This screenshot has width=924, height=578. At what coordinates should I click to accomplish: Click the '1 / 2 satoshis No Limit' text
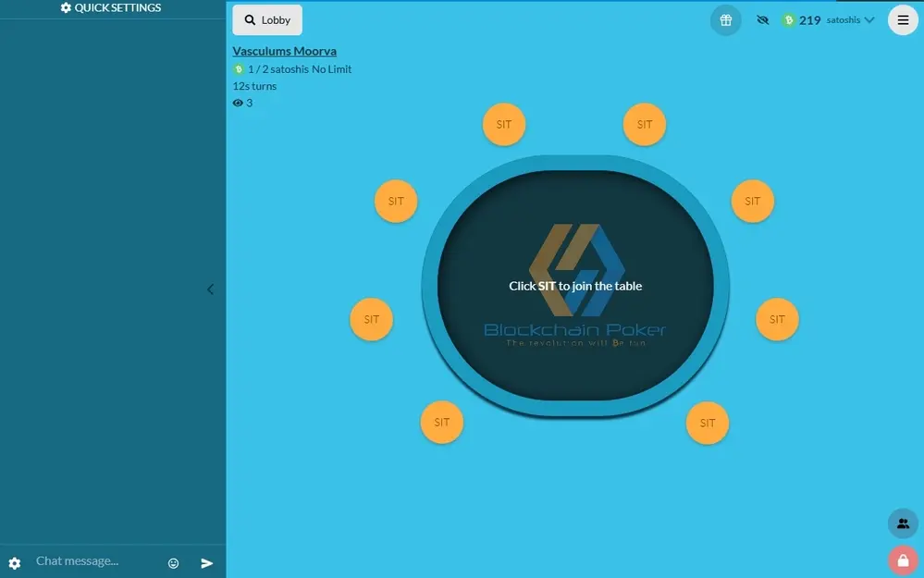(x=300, y=69)
